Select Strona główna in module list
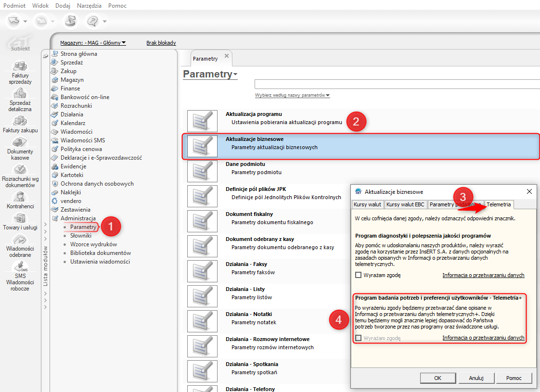This screenshot has height=392, width=540. [x=79, y=54]
